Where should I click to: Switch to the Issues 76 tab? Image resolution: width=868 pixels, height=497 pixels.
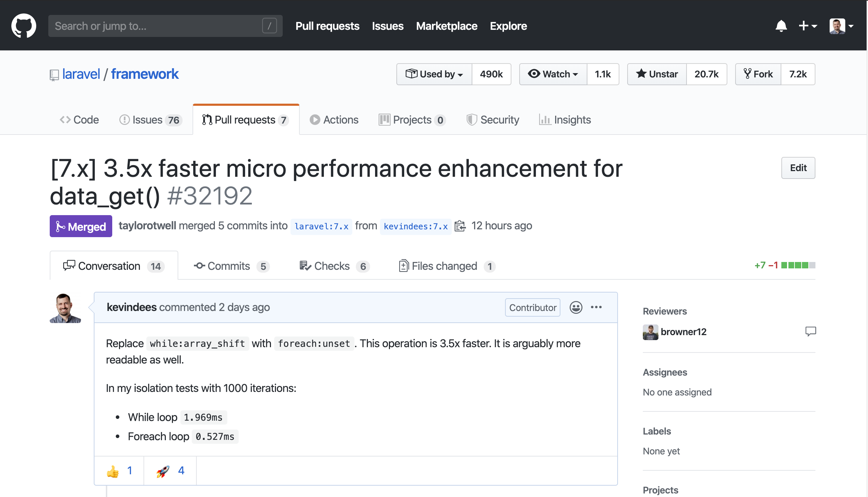coord(151,120)
